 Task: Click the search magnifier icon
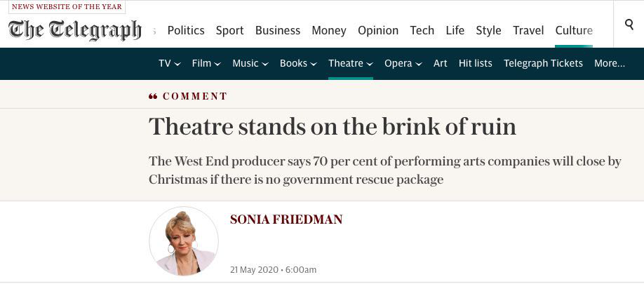(629, 25)
